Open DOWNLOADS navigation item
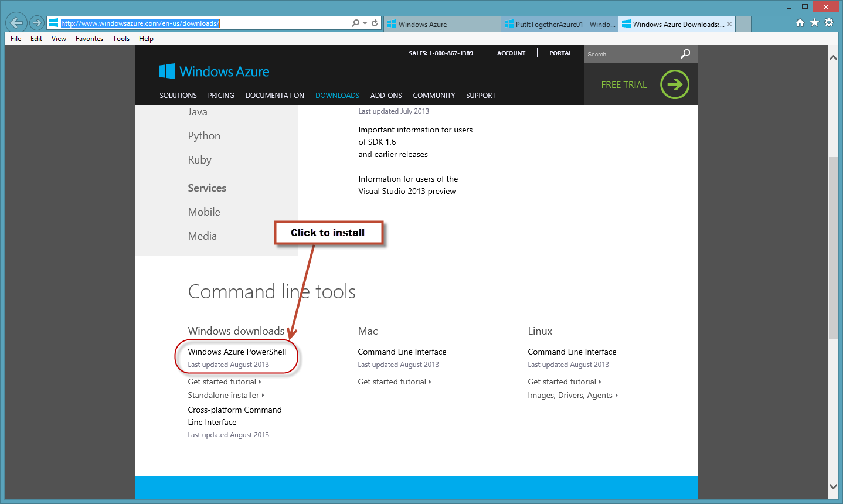 tap(337, 96)
